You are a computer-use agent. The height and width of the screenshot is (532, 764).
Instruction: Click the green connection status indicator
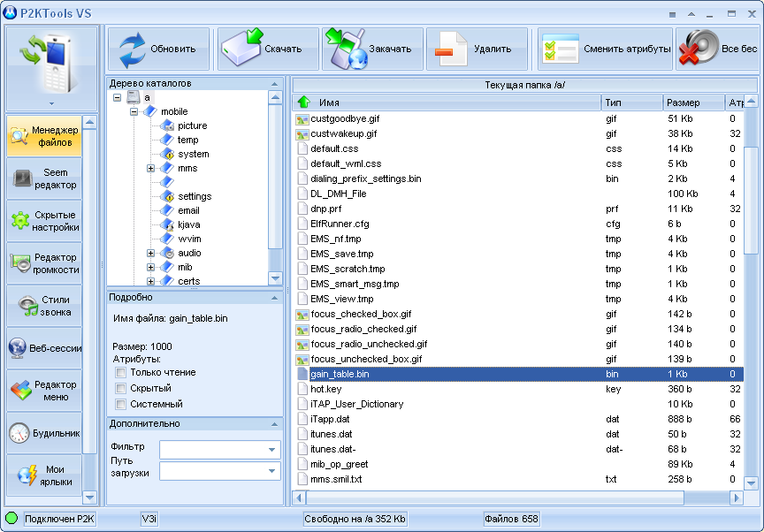pos(11,519)
